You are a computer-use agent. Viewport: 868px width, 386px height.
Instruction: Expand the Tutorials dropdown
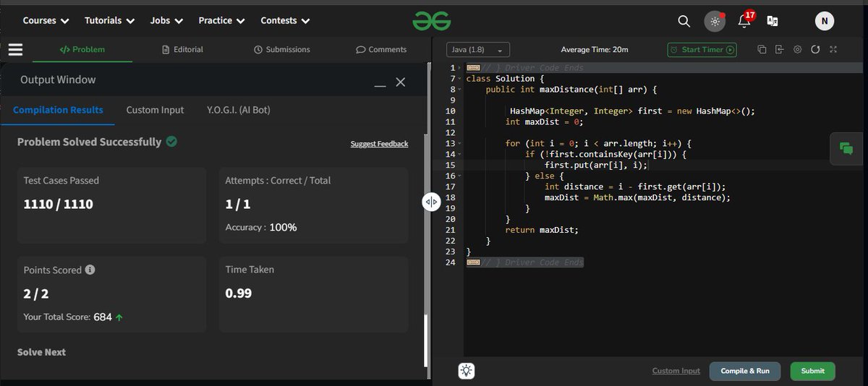tap(109, 21)
